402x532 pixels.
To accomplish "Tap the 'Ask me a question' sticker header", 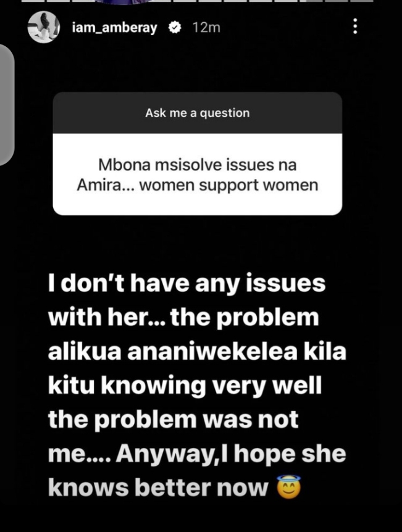I will 197,113.
